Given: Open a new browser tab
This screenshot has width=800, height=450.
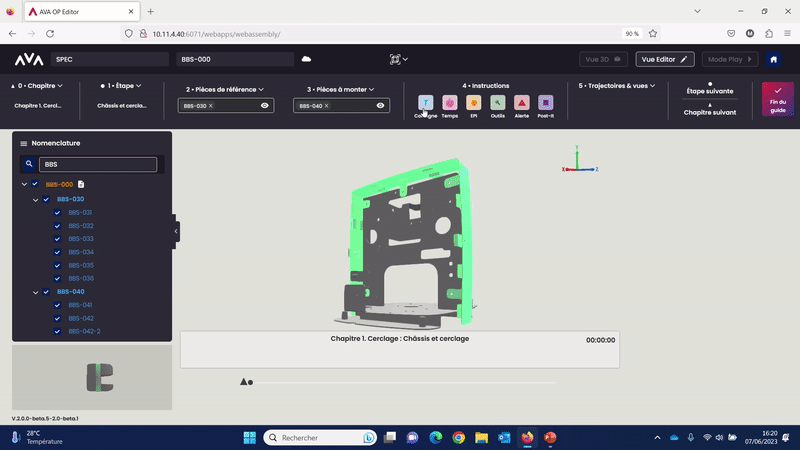Looking at the screenshot, I should click(x=151, y=11).
